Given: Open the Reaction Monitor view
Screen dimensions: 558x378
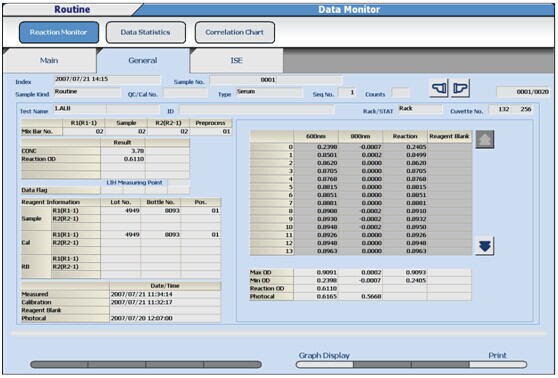Looking at the screenshot, I should [59, 32].
